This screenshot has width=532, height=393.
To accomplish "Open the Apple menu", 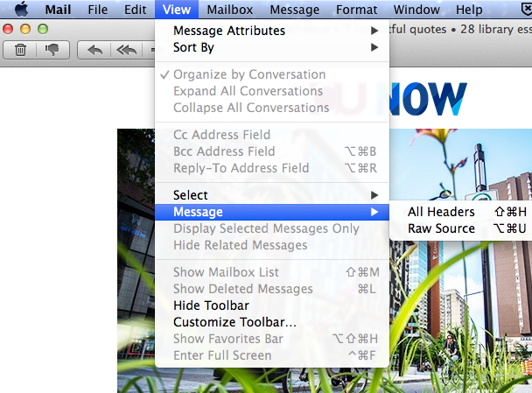I will coord(21,10).
